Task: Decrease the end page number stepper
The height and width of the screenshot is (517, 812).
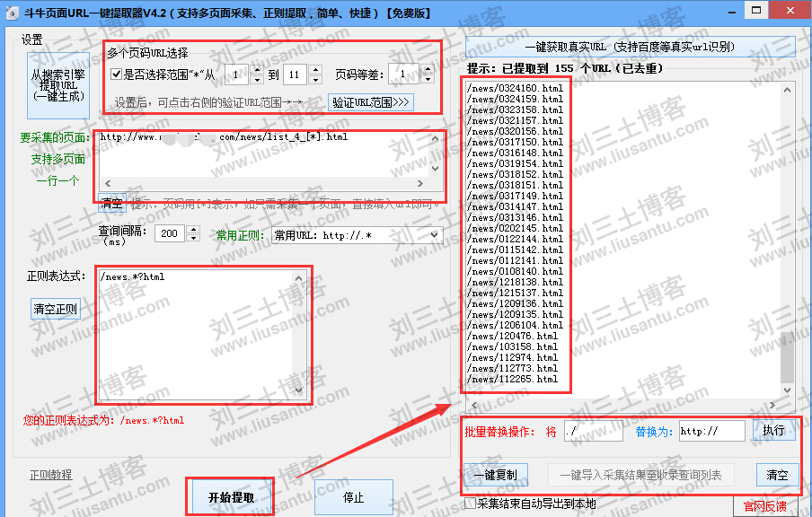Action: click(316, 80)
